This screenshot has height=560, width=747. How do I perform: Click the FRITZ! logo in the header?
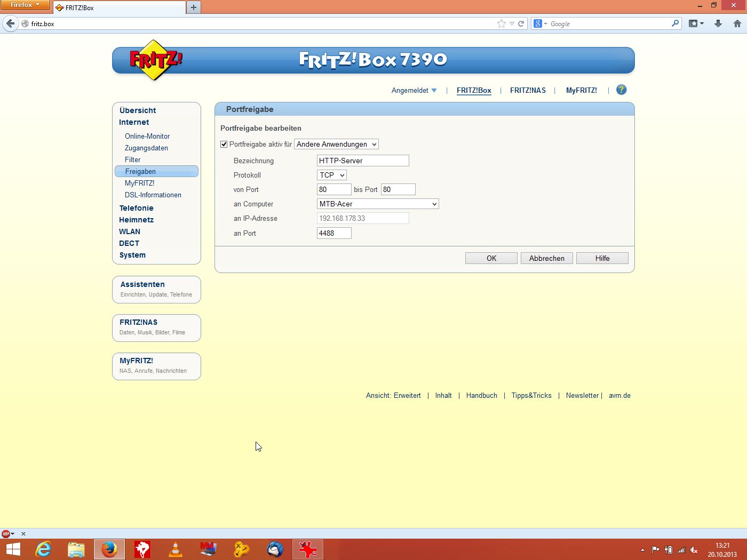(x=155, y=60)
